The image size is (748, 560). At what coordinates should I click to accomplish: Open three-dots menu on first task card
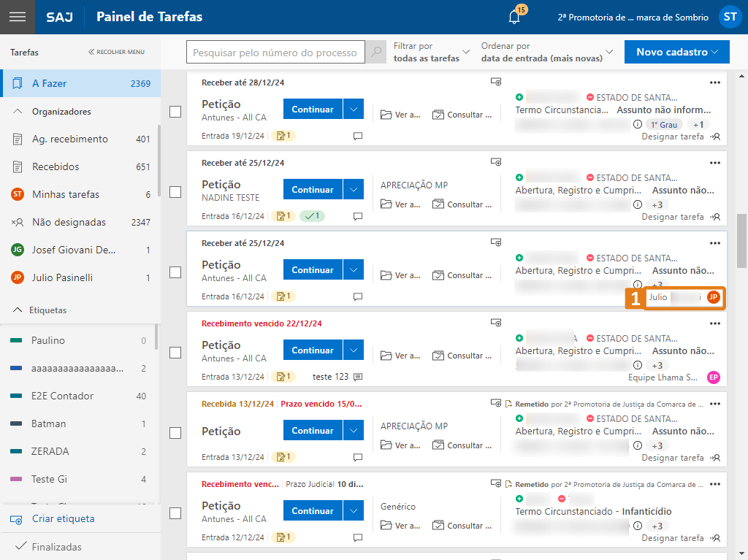pos(714,83)
